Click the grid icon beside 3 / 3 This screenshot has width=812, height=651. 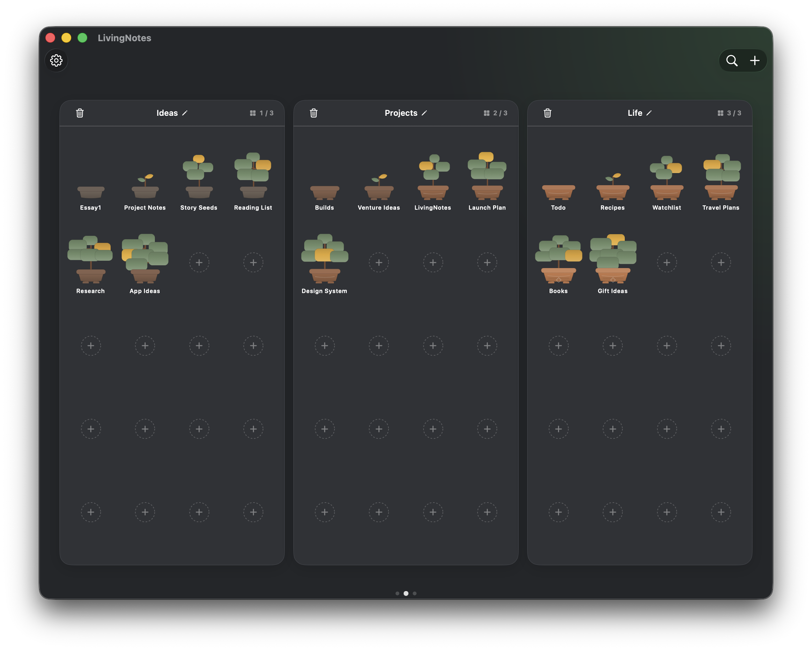[x=721, y=113]
